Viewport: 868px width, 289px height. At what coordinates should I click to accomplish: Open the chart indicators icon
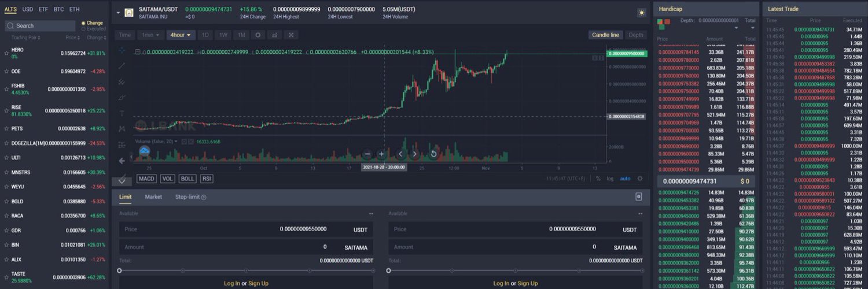(x=275, y=35)
